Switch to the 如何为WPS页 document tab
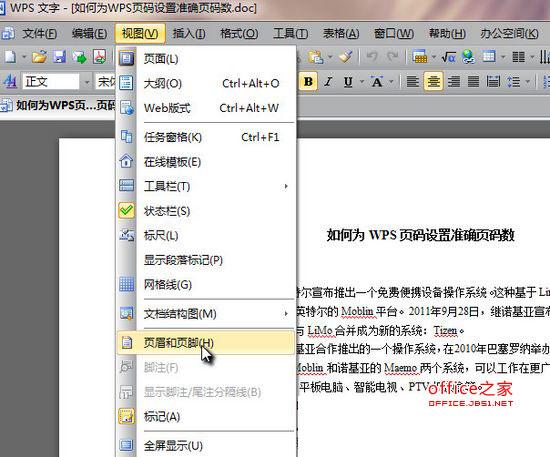This screenshot has height=457, width=550. [x=58, y=105]
